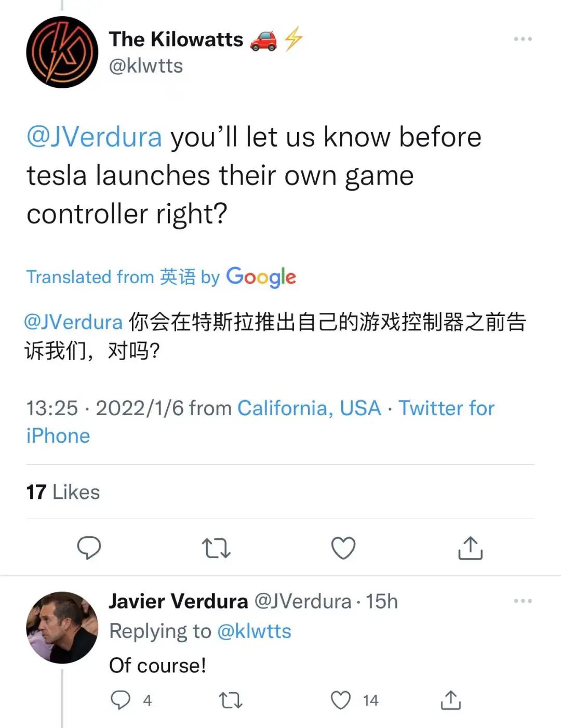Image resolution: width=561 pixels, height=728 pixels.
Task: Retweet Javier Verdura's reply
Action: click(230, 700)
